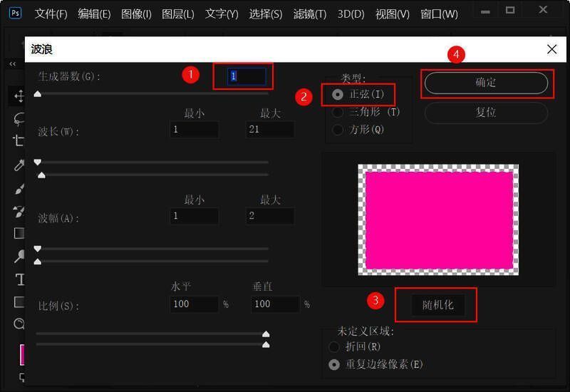570x392 pixels.
Task: Focus the 波幅 最大 field showing 2
Action: 270,216
